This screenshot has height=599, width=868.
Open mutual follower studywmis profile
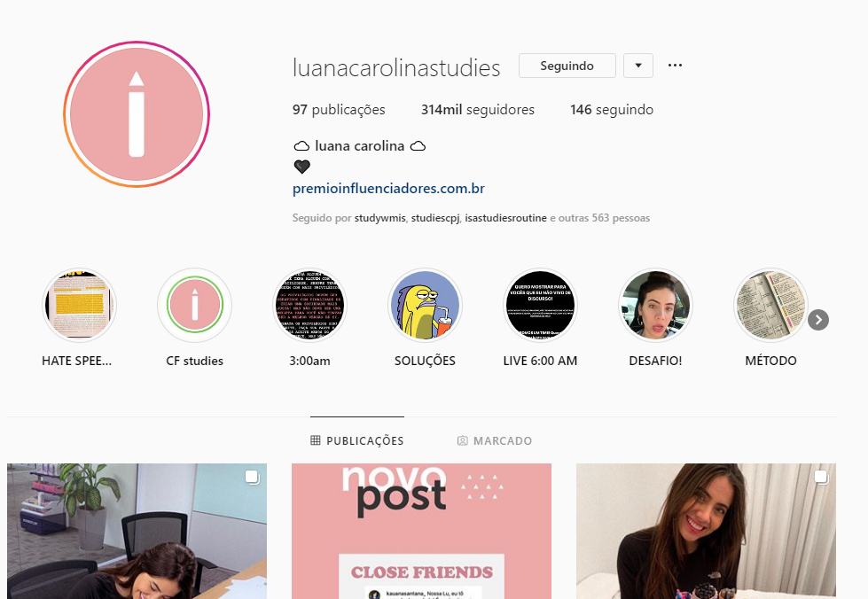click(379, 218)
